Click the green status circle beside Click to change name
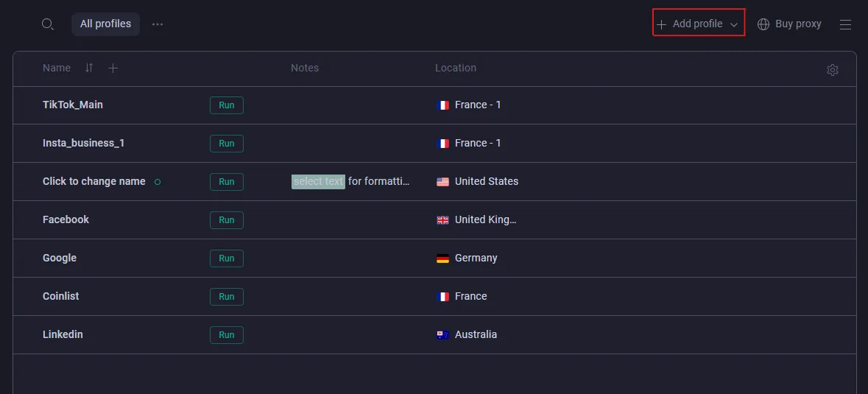Screen dimensions: 868x394 [x=158, y=181]
